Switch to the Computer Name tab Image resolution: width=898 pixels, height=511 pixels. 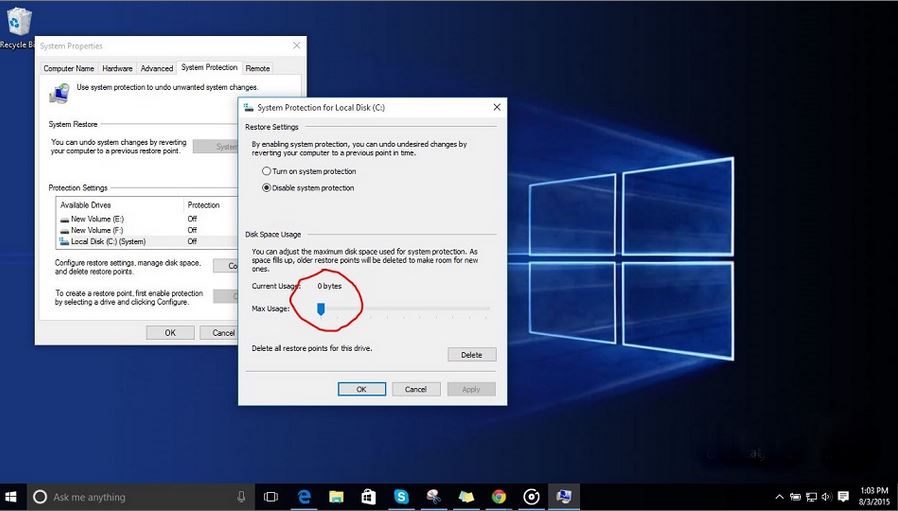point(69,68)
